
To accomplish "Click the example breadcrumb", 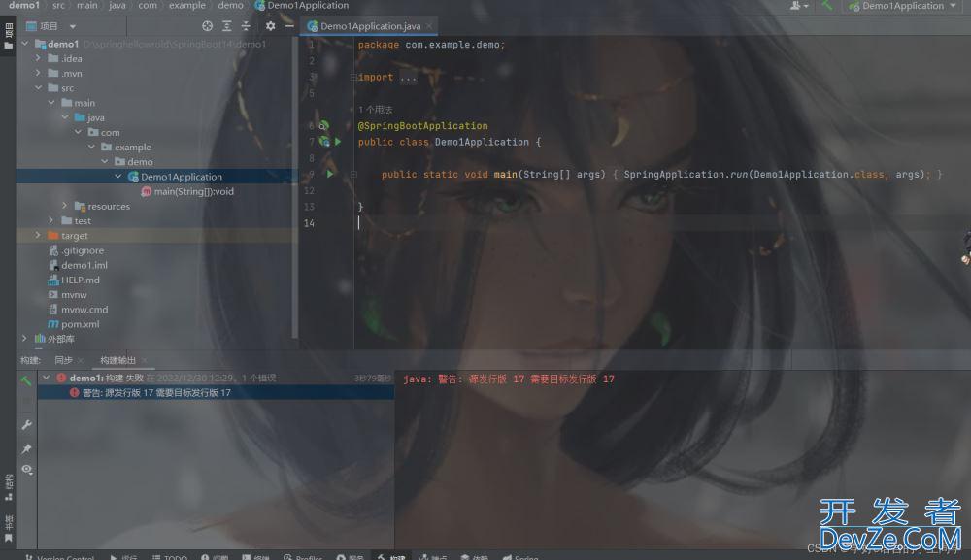I will 187,6.
